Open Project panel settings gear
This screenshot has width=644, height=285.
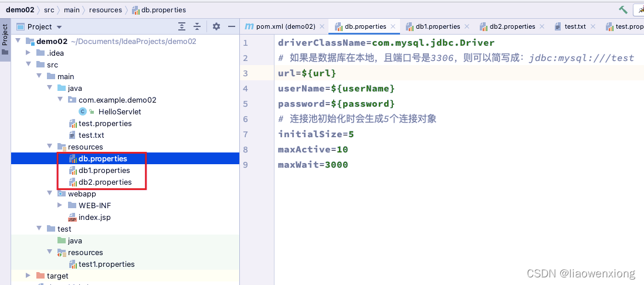(216, 27)
